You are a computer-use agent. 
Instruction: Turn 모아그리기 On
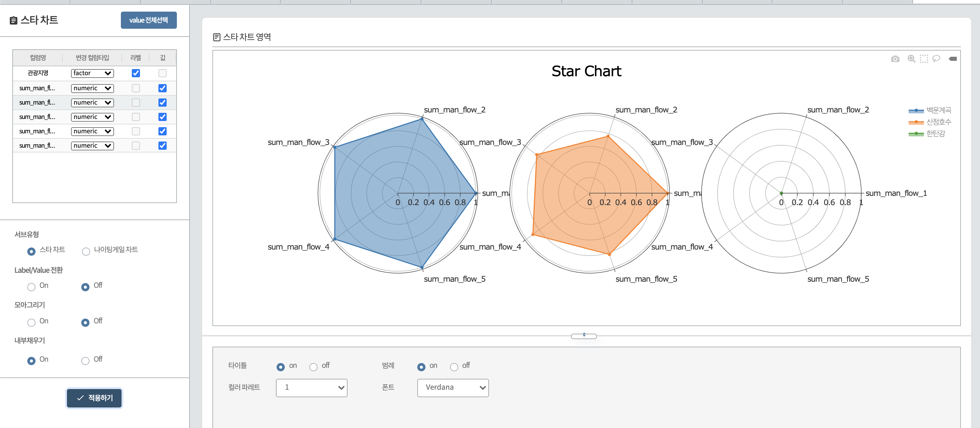[x=31, y=322]
